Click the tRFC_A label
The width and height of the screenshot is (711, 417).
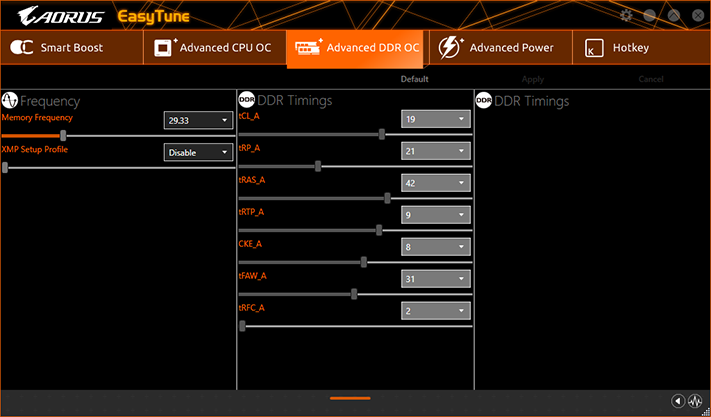click(252, 308)
